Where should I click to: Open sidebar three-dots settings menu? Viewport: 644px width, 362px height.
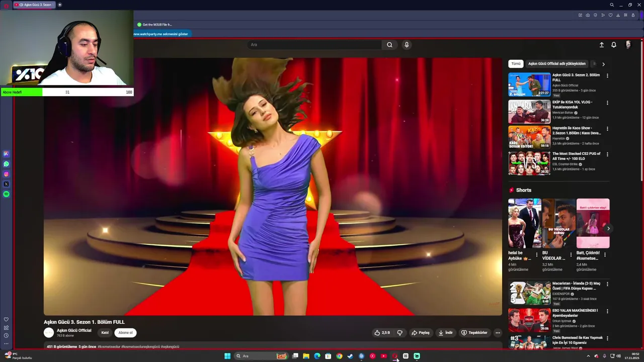(6, 343)
